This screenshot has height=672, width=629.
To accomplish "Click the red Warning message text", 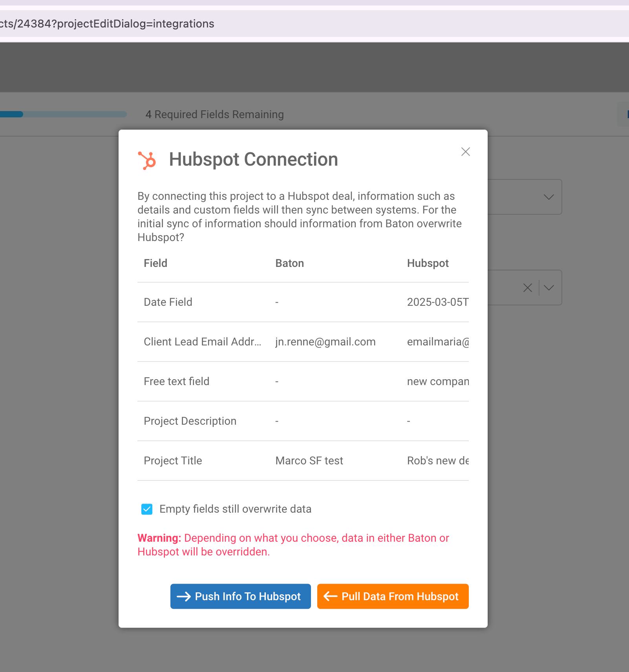I will (293, 545).
